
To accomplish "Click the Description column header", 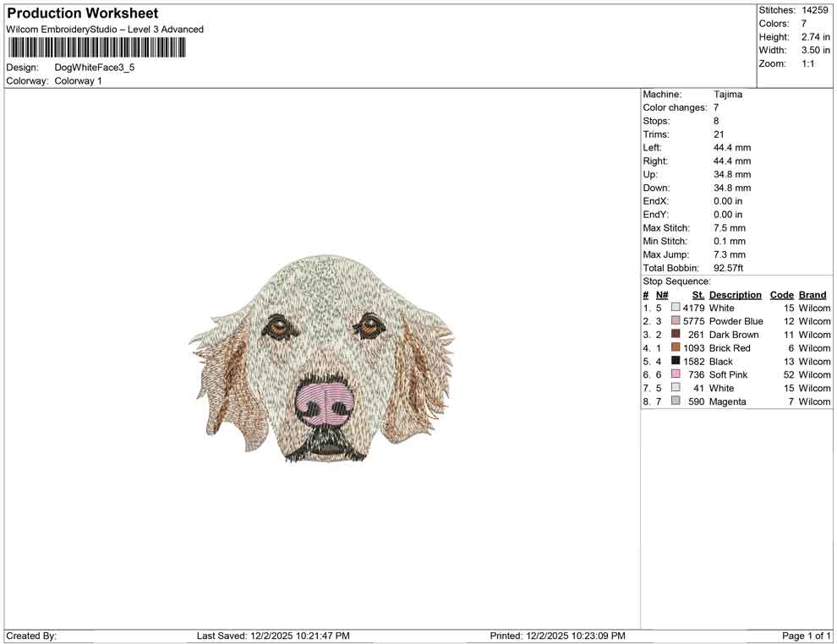I will coord(736,294).
